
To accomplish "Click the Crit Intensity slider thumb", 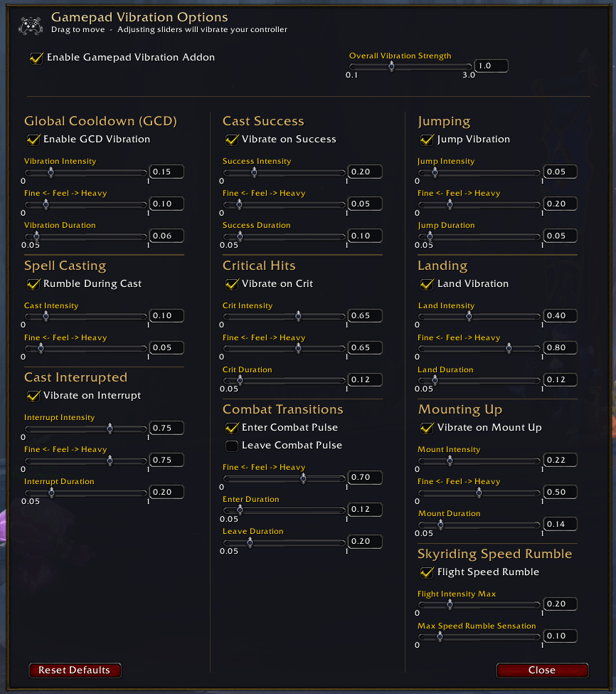I will click(x=299, y=316).
